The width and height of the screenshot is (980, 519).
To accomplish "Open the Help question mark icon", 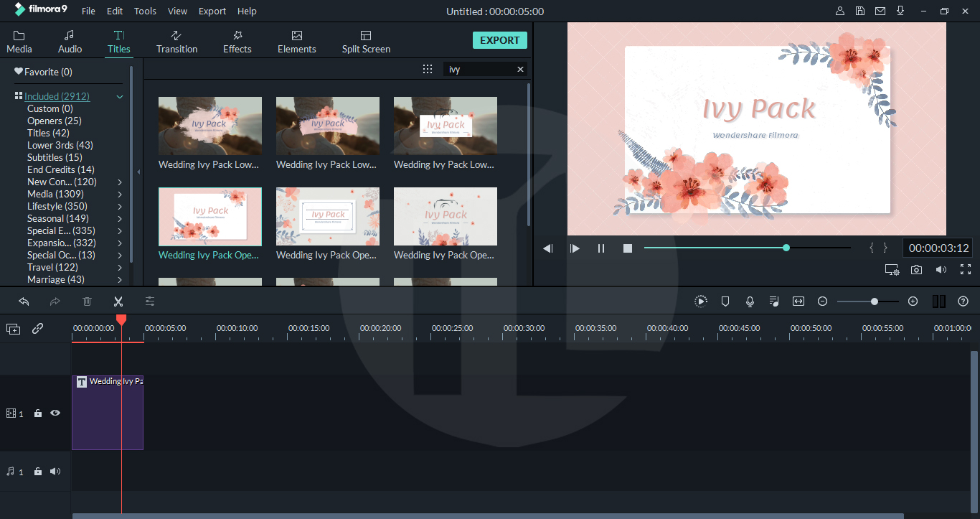I will [x=963, y=301].
